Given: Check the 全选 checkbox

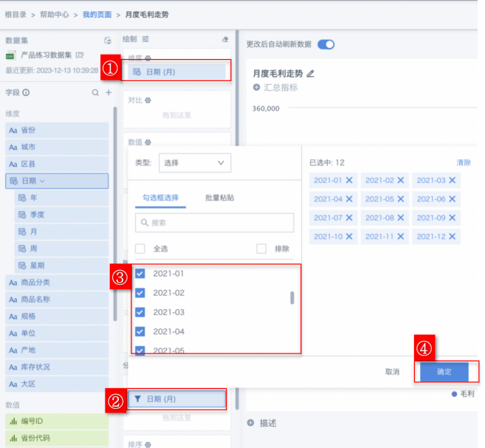Looking at the screenshot, I should point(140,249).
